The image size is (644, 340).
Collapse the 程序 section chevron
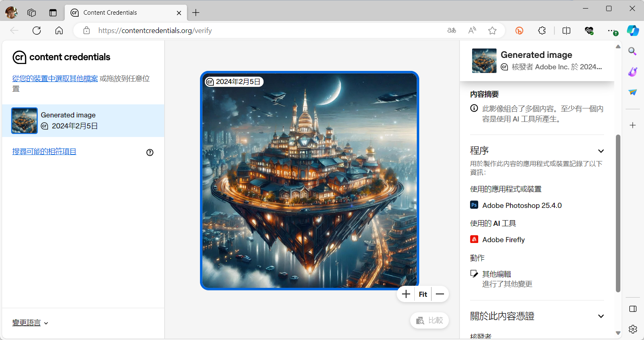(x=601, y=151)
